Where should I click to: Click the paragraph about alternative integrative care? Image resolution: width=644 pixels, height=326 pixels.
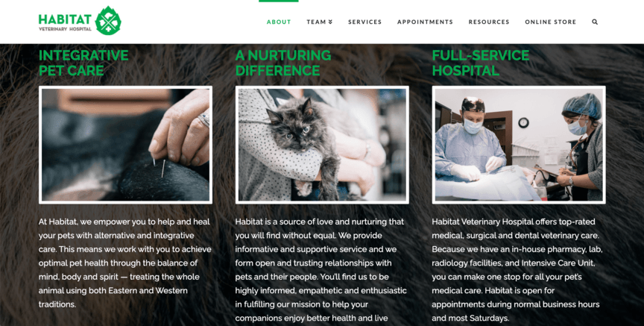click(125, 263)
